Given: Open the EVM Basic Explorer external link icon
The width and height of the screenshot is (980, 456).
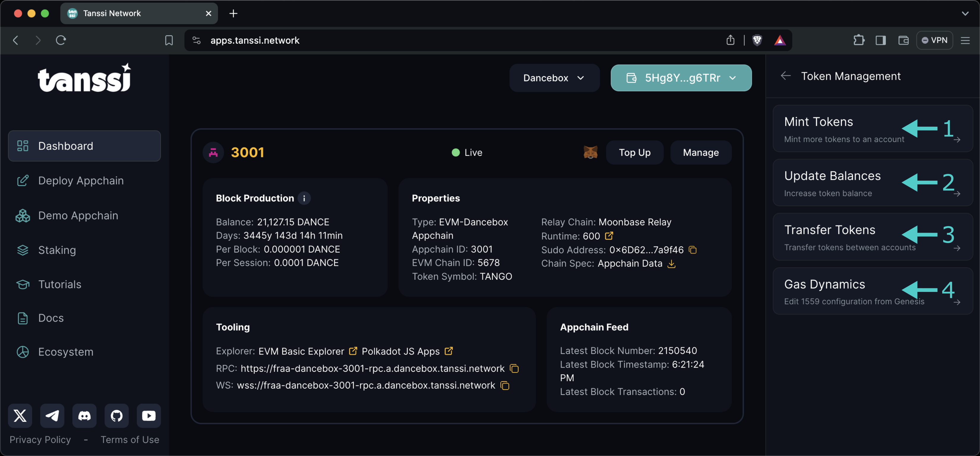Looking at the screenshot, I should point(353,351).
